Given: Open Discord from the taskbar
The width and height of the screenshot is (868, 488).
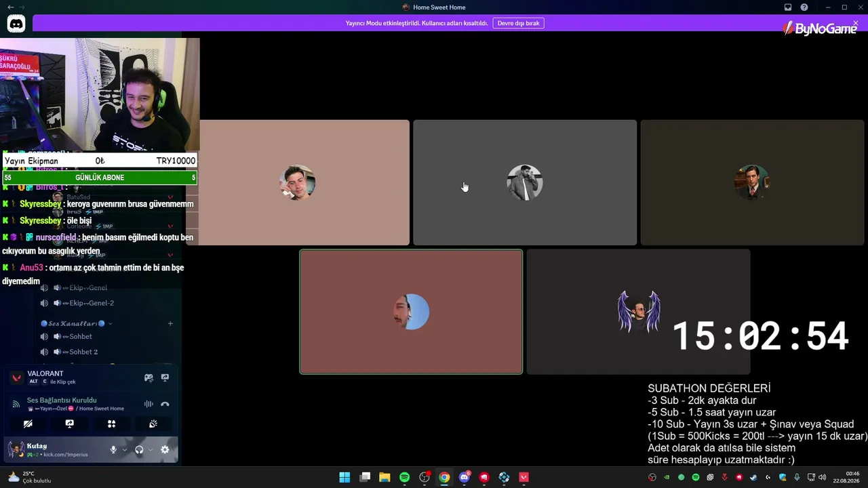Looking at the screenshot, I should click(465, 477).
